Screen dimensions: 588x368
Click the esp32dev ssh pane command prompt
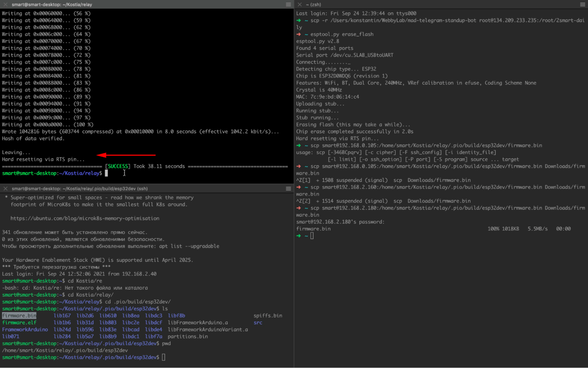pos(84,357)
